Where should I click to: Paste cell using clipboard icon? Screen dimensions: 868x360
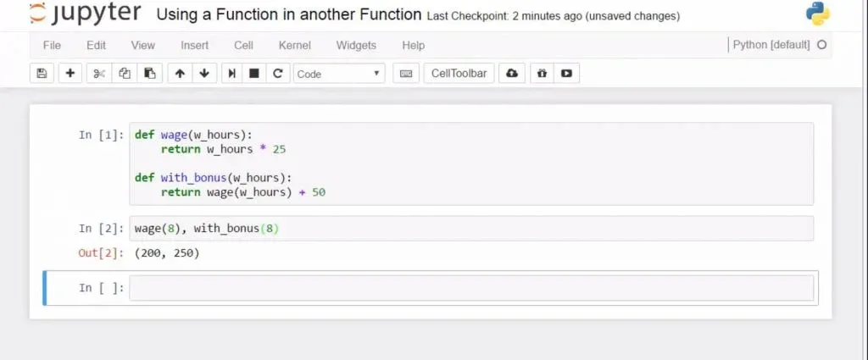pos(149,74)
